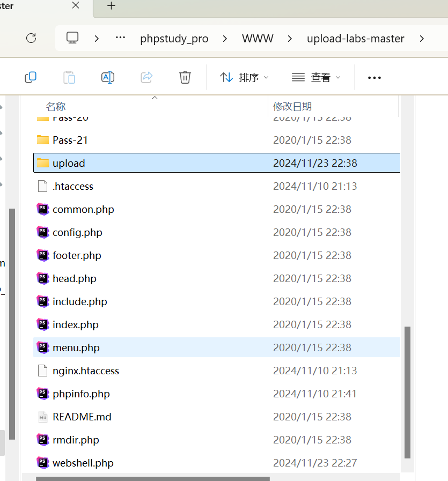448x481 pixels.
Task: Click the navigation pane vertical scrollbar thumb
Action: tap(12, 324)
